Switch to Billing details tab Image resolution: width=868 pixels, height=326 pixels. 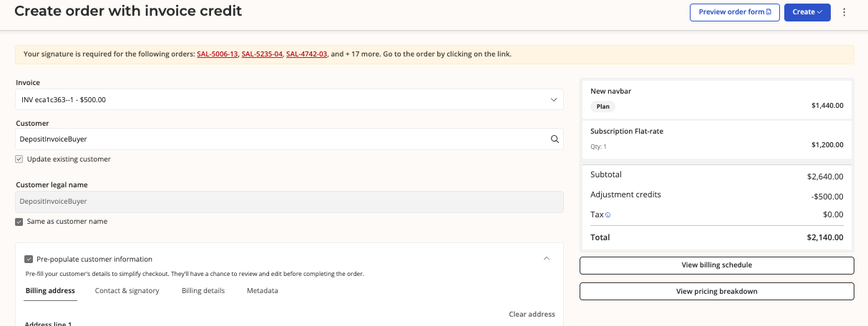click(x=203, y=291)
